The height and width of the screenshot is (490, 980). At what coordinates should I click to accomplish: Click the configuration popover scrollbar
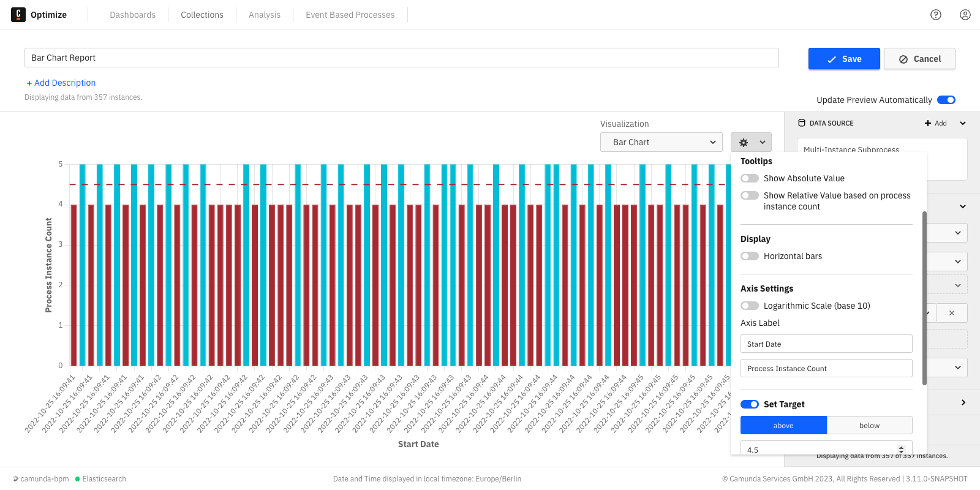coord(924,298)
